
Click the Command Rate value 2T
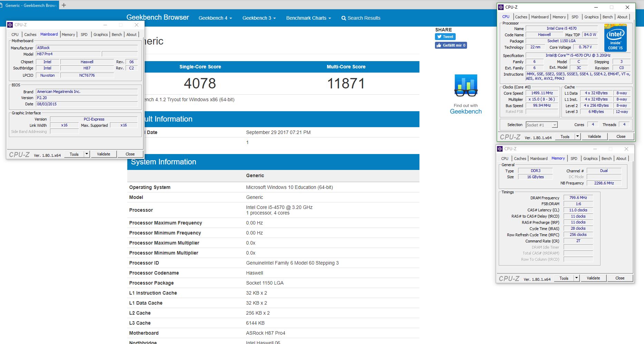578,241
